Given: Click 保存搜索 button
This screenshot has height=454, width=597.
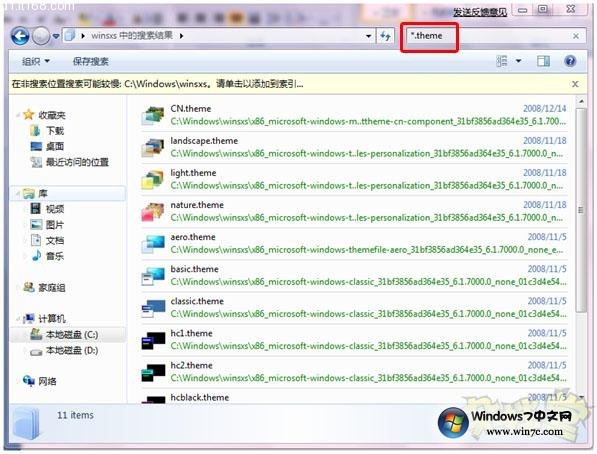Looking at the screenshot, I should (x=91, y=61).
